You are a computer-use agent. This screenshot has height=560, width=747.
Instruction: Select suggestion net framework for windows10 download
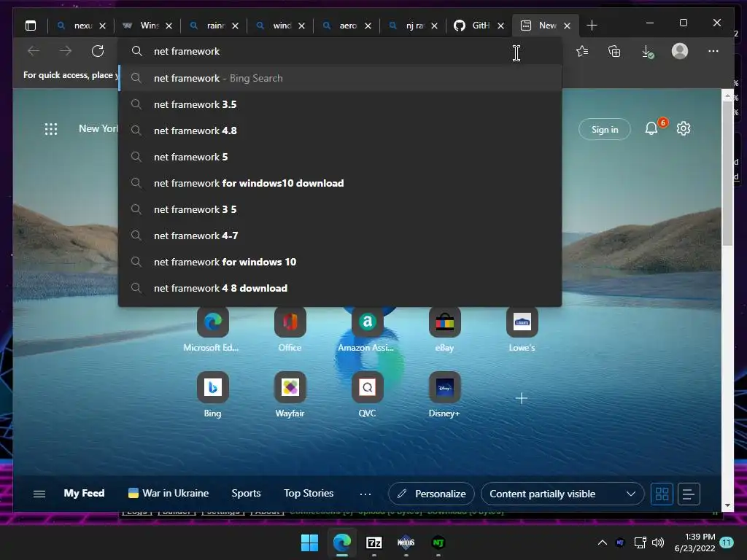click(x=340, y=183)
